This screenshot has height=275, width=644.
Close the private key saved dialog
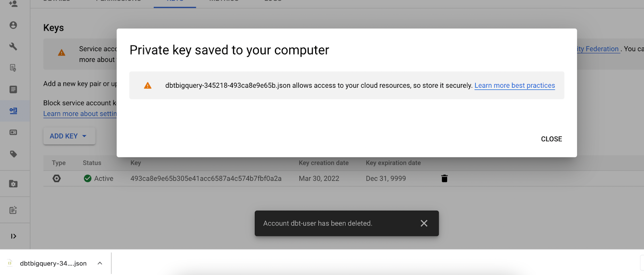click(x=551, y=139)
